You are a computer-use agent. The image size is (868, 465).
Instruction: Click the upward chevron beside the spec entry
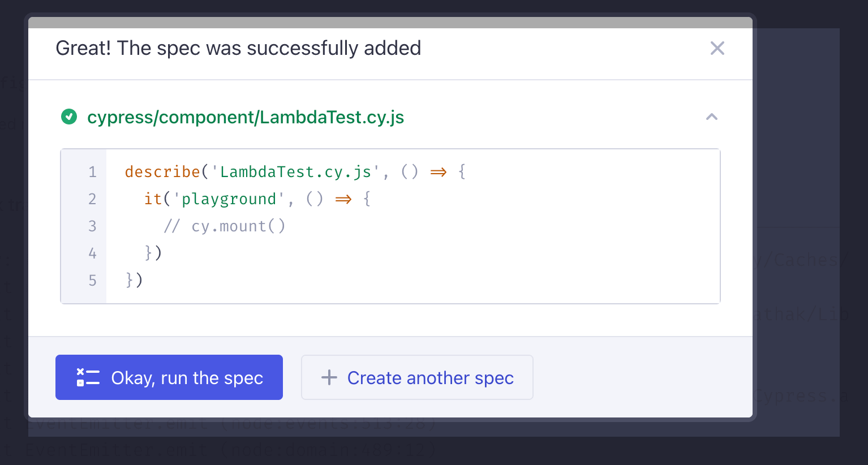coord(711,117)
